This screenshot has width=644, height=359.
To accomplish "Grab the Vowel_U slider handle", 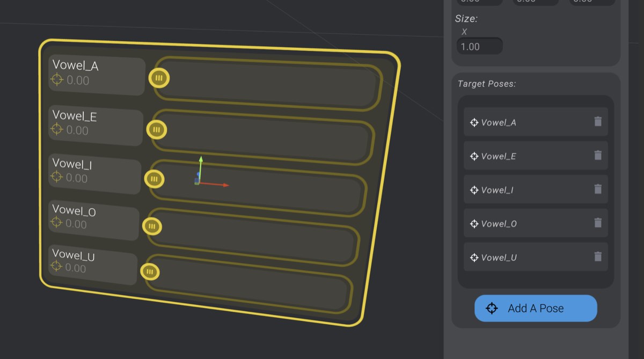I will pyautogui.click(x=150, y=272).
